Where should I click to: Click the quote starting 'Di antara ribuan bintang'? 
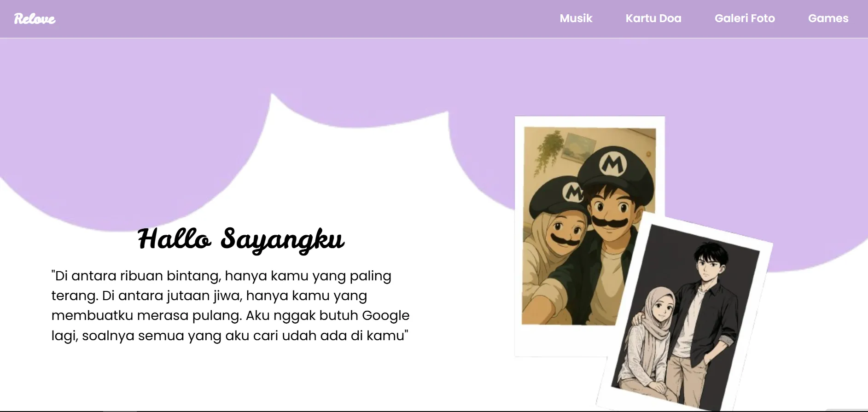click(x=230, y=306)
